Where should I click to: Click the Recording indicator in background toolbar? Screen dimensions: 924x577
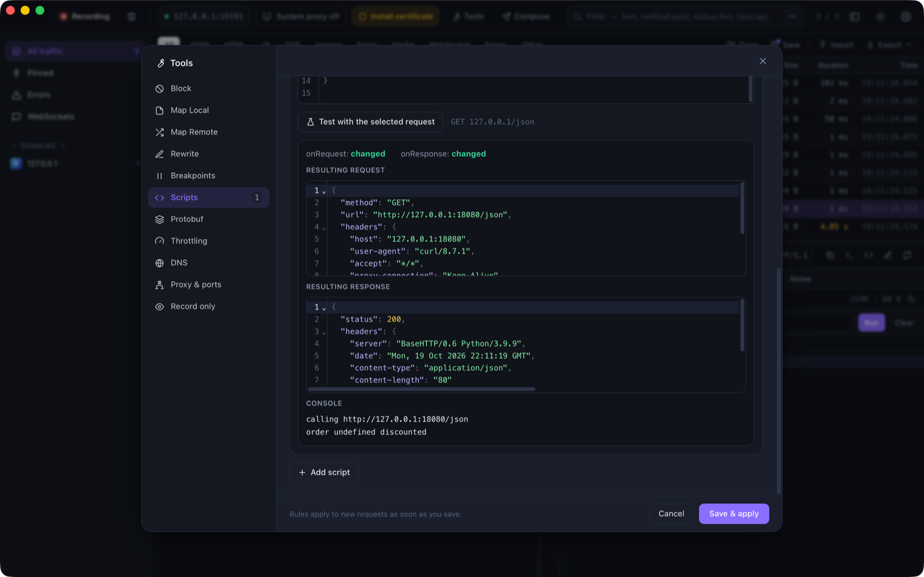point(85,16)
